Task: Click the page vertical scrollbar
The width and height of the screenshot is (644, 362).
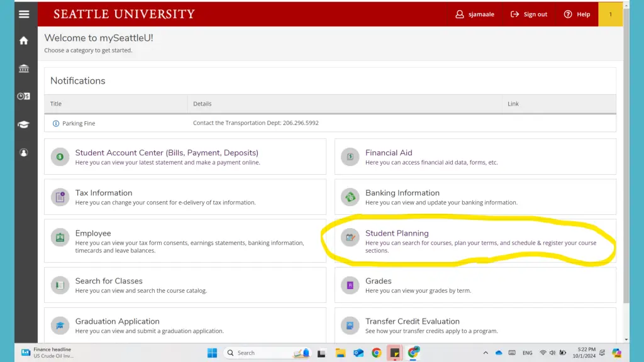Action: (x=626, y=156)
